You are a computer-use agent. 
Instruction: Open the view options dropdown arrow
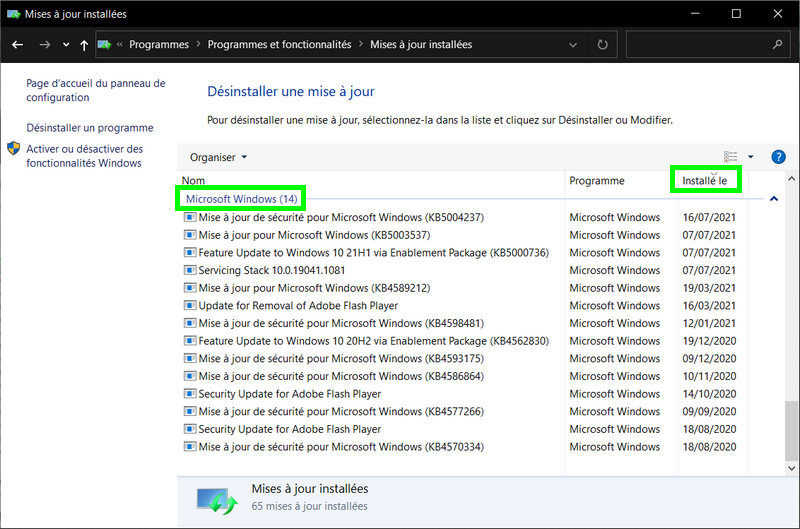point(751,157)
